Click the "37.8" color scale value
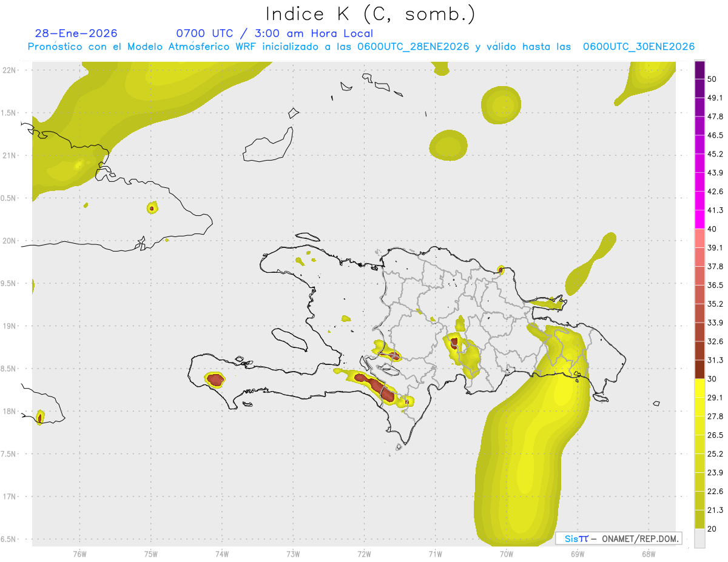The image size is (728, 562). pyautogui.click(x=715, y=266)
